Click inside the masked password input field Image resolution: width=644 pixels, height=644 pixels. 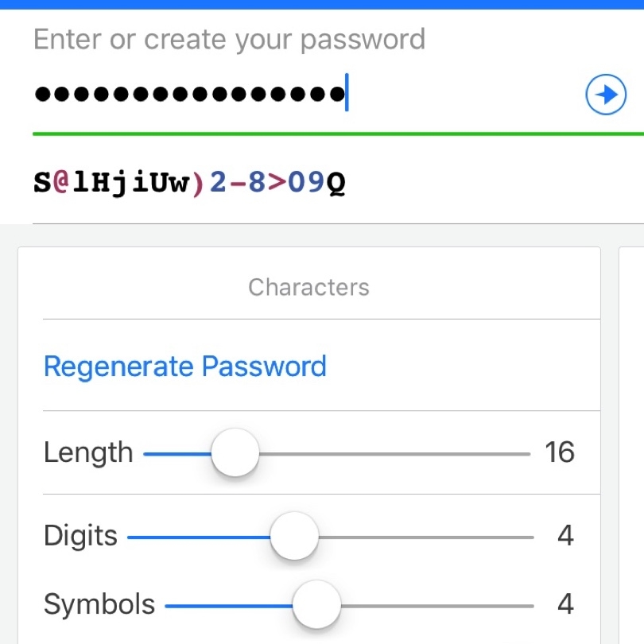tap(304, 94)
